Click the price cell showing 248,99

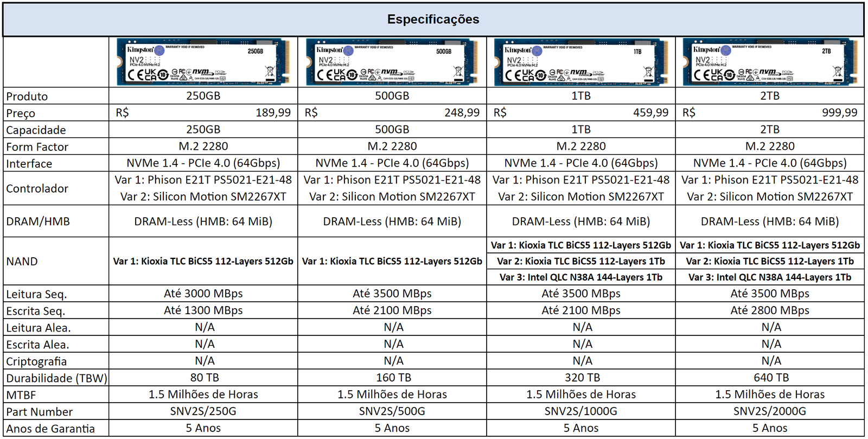pyautogui.click(x=392, y=113)
